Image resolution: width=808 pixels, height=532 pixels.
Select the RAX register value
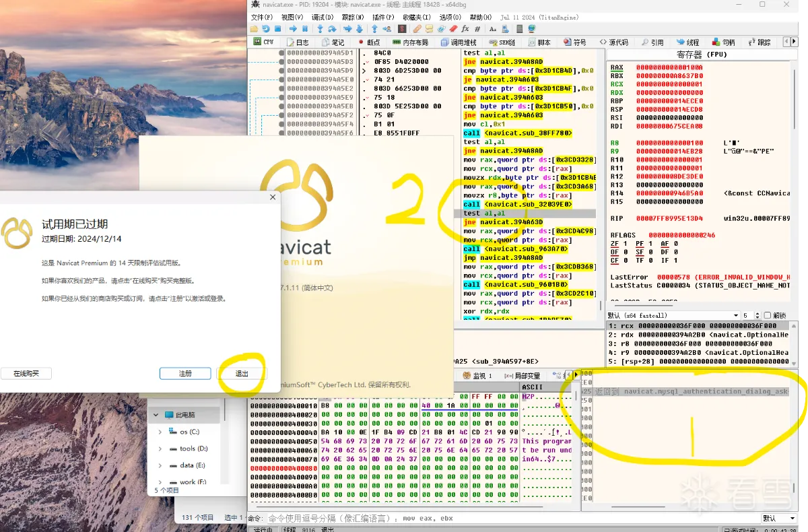click(x=669, y=67)
